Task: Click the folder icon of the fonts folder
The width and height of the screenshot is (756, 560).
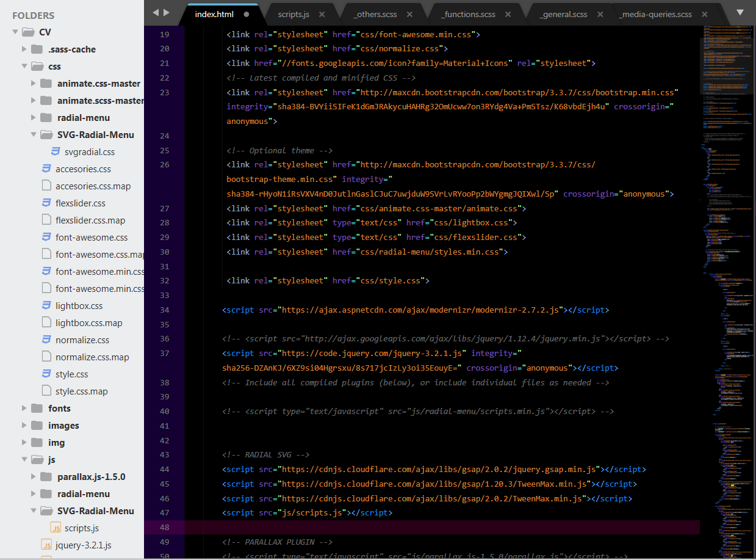Action: 38,408
